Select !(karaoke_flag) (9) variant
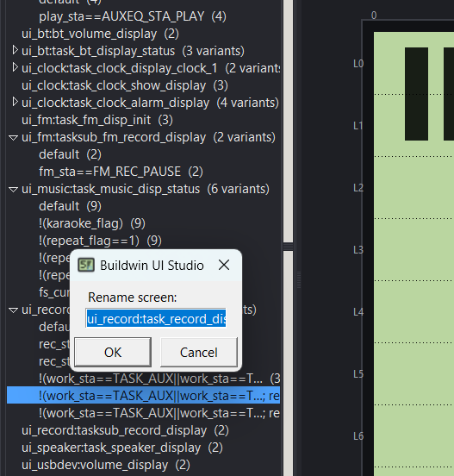The width and height of the screenshot is (454, 476). click(92, 223)
